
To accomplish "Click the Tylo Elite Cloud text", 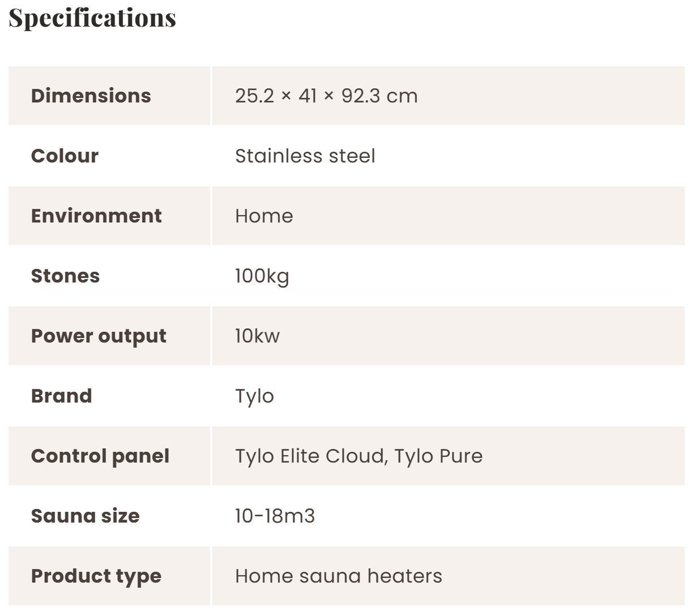I will pos(310,456).
